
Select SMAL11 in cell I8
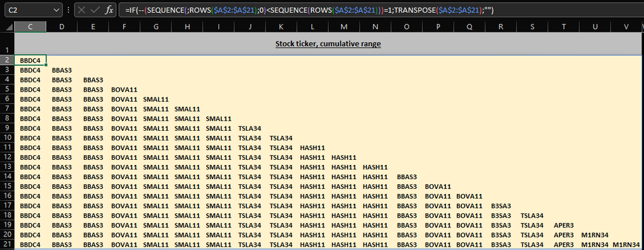(219, 119)
